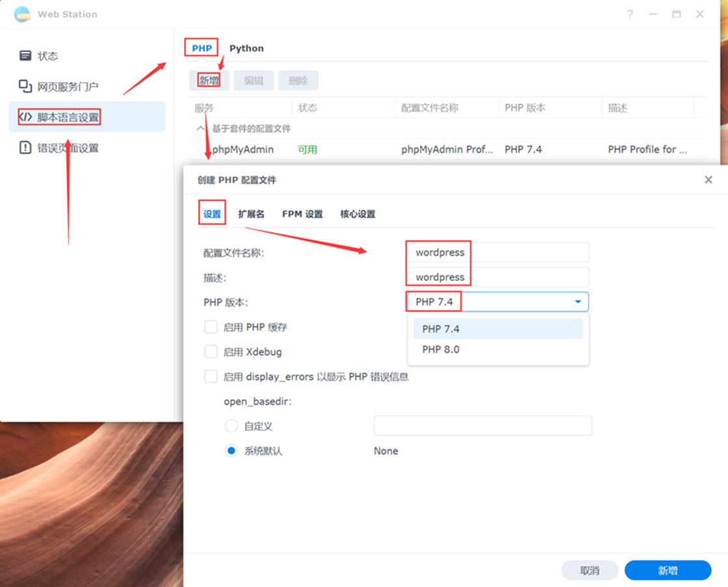Screen dimensions: 728x587
Task: Click the 可用 status text
Action: pyautogui.click(x=307, y=150)
